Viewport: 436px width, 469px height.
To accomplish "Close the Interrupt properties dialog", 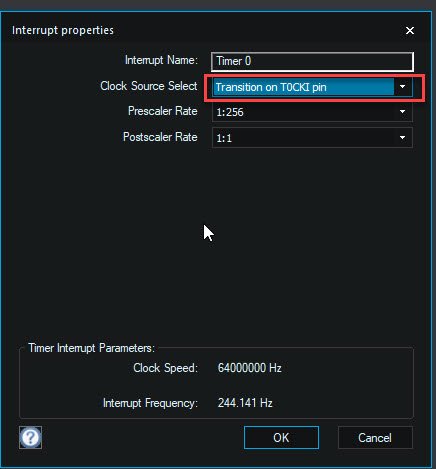I will (410, 30).
